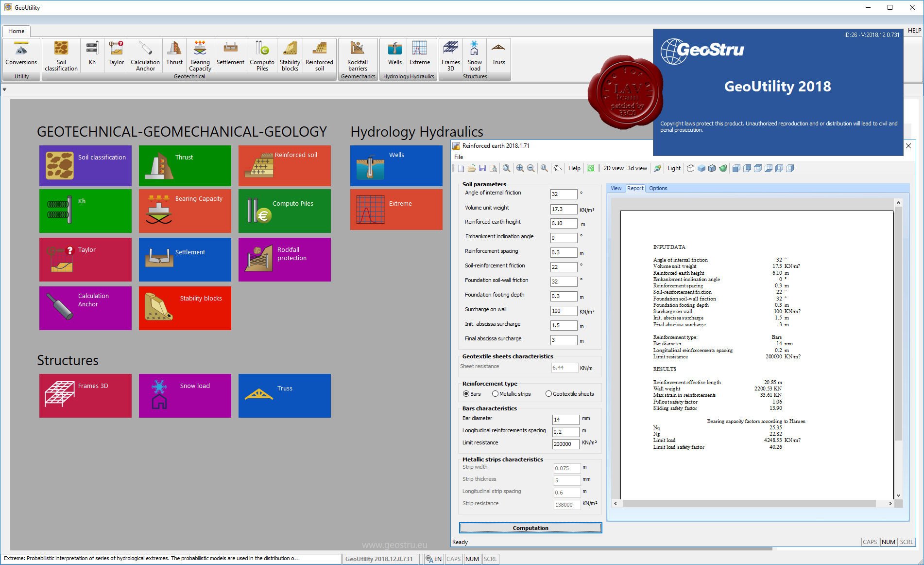Click print preview icon in Reinforced earth
The image size is (924, 565).
(x=493, y=168)
